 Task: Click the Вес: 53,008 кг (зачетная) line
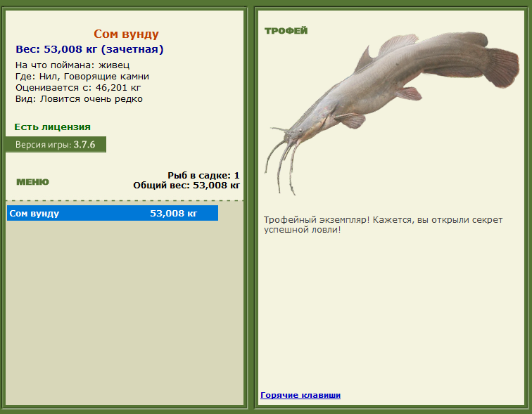pyautogui.click(x=89, y=49)
